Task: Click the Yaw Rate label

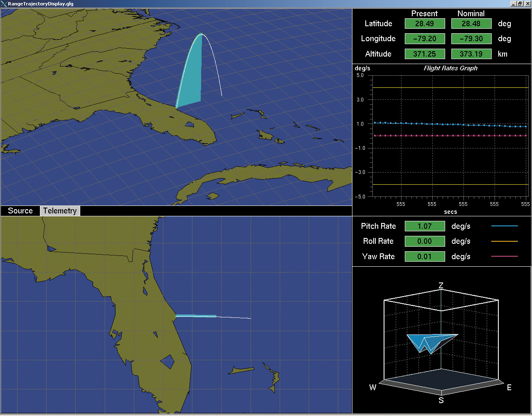Action: tap(378, 257)
